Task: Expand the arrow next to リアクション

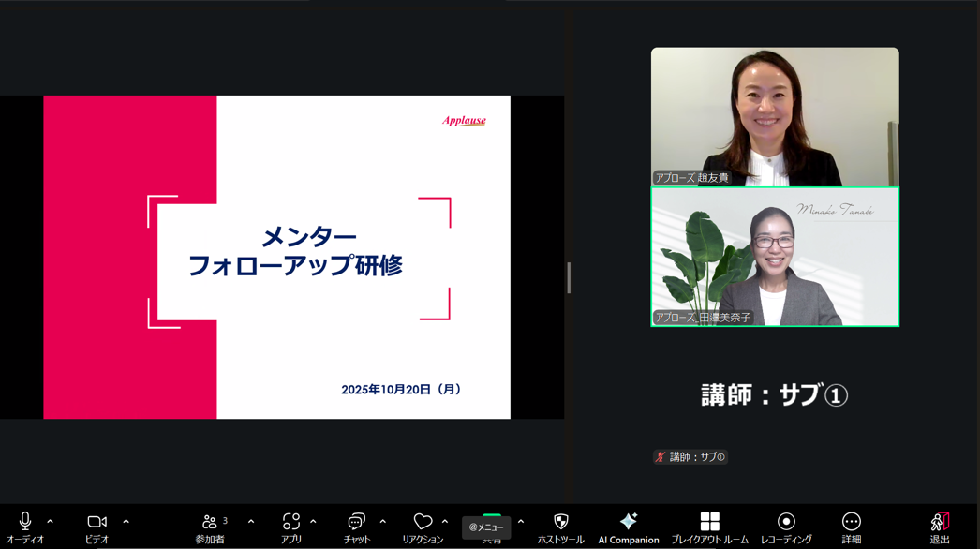Action: click(445, 522)
